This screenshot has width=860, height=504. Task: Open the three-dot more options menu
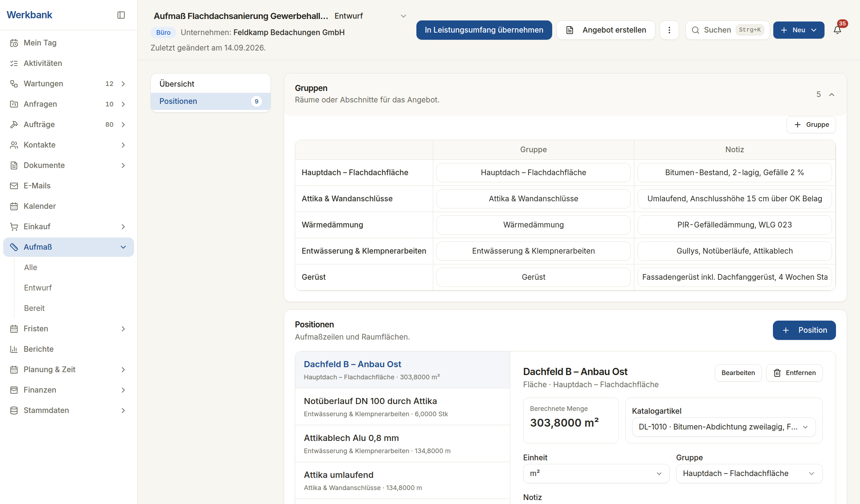point(669,30)
